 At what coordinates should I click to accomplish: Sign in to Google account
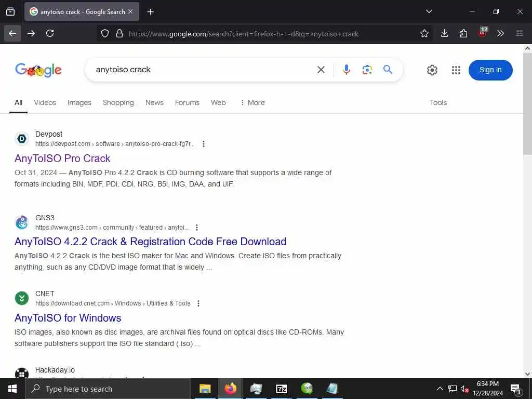(490, 70)
